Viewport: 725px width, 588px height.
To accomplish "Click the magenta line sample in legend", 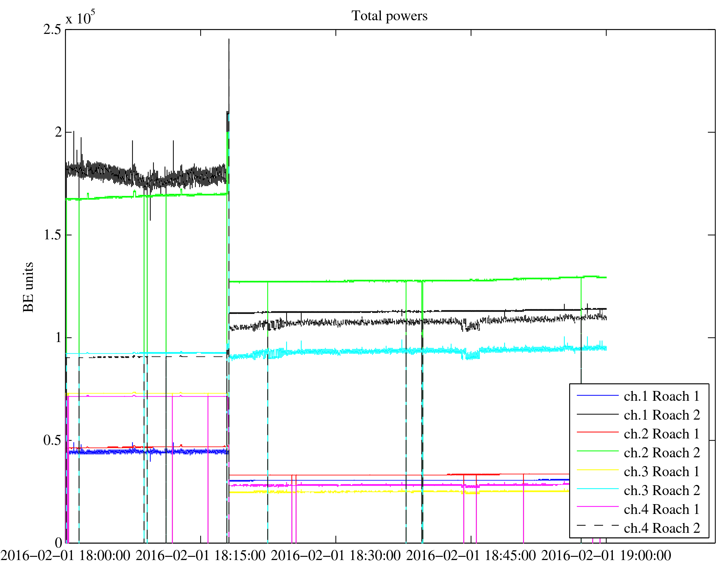I will tap(597, 507).
